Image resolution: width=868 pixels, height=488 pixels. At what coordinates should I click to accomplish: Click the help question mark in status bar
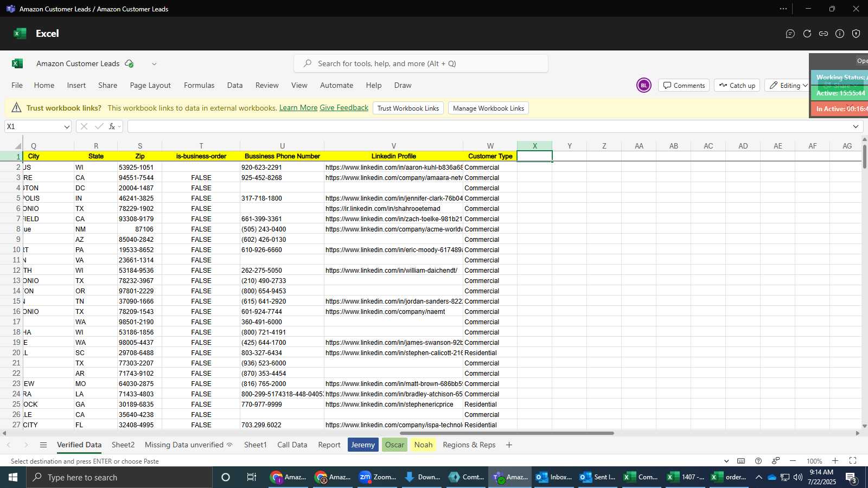coord(758,461)
